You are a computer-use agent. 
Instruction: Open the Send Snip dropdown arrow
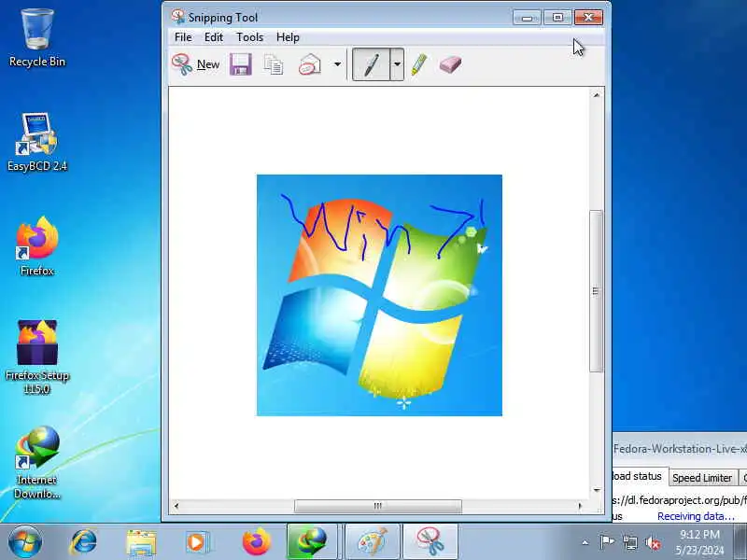(337, 64)
